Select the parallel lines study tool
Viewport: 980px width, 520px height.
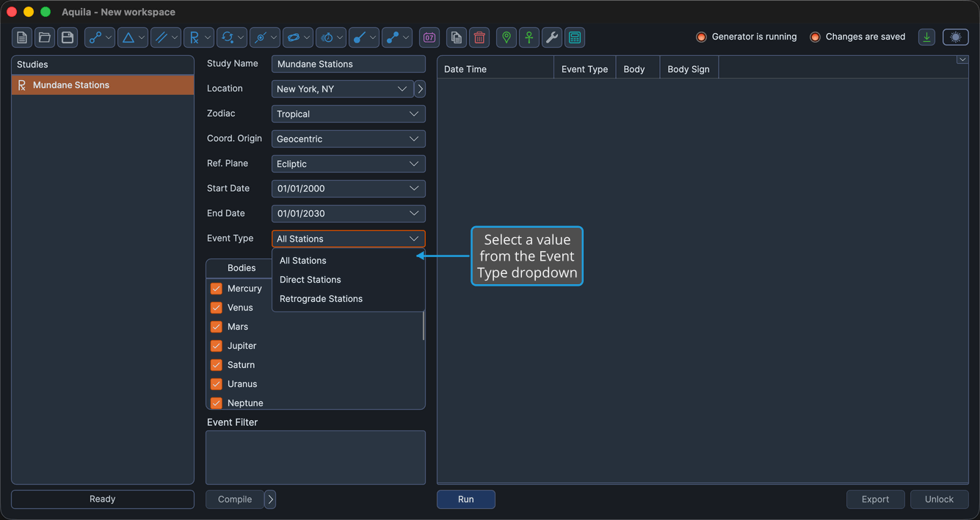(x=161, y=37)
